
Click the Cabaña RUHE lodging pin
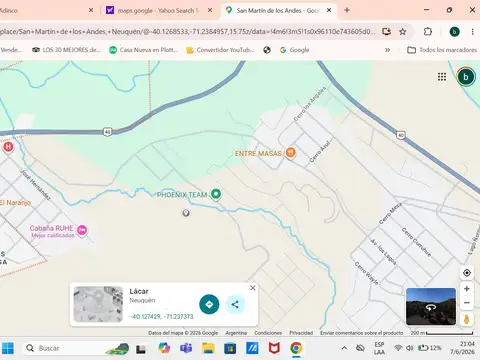[82, 230]
